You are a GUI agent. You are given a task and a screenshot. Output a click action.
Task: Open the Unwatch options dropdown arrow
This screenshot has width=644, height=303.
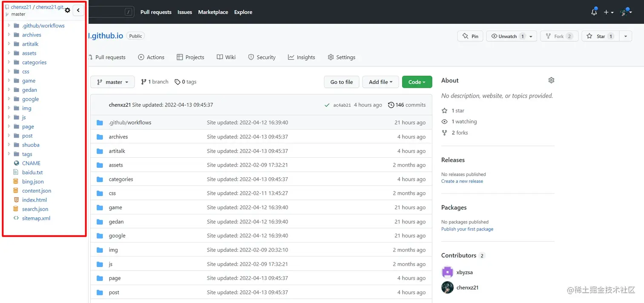(531, 36)
